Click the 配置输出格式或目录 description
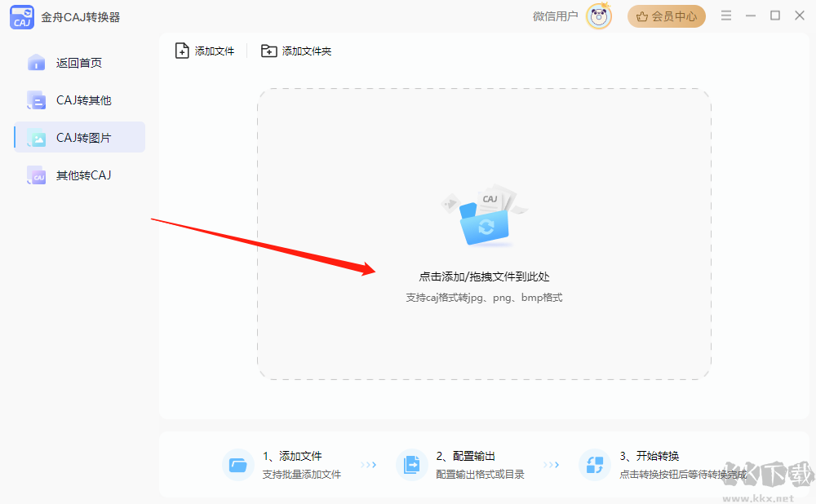 click(480, 475)
